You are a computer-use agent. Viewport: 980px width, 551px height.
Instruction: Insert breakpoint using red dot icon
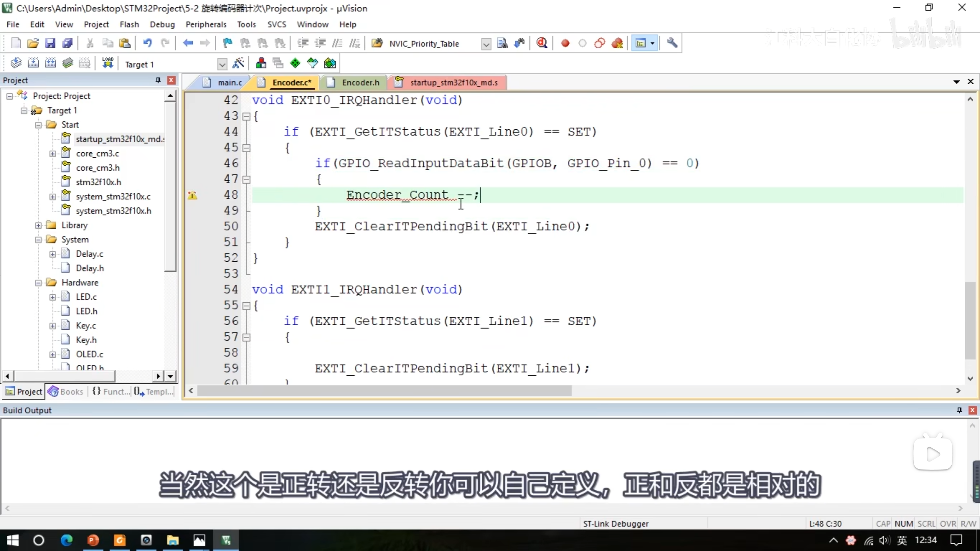click(565, 43)
